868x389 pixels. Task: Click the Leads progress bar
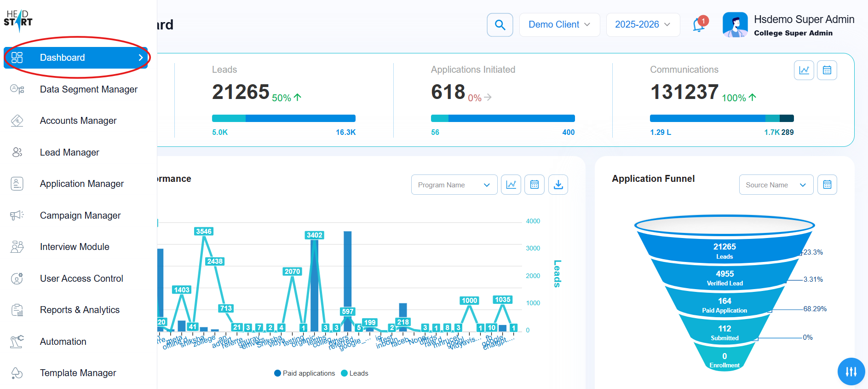coord(283,118)
